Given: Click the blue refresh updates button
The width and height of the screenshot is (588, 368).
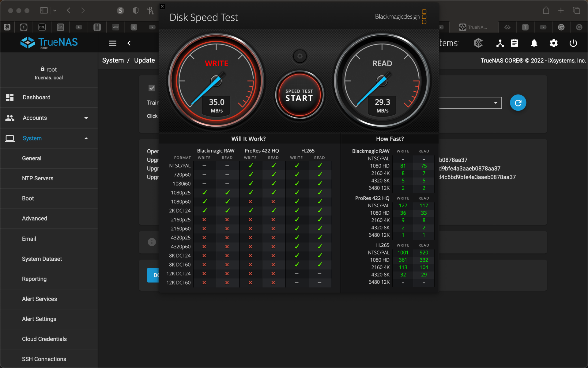Looking at the screenshot, I should coord(518,103).
